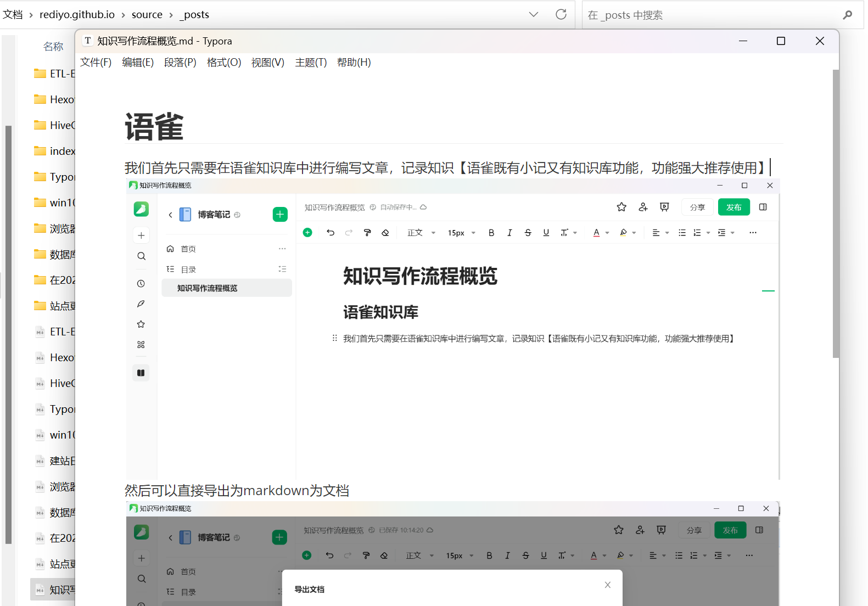
Task: Select 知识写作流程概览 in the undimmed Yuque sidebar
Action: (x=227, y=288)
